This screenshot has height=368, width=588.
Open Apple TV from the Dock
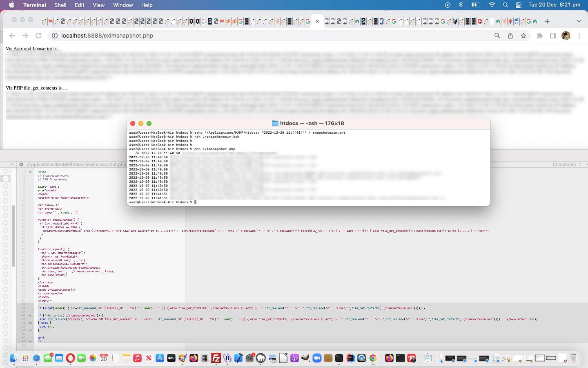(x=171, y=358)
